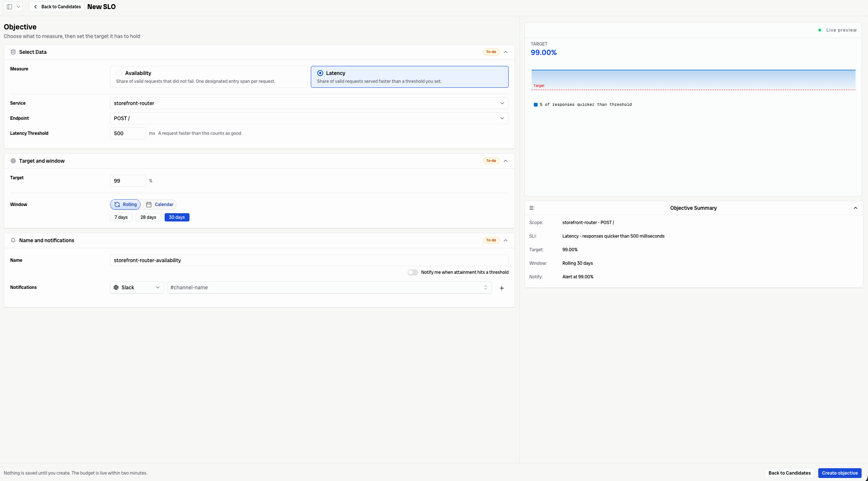Screen dimensions: 868x481
Task: Click the red Target label on chart
Action: (539, 86)
